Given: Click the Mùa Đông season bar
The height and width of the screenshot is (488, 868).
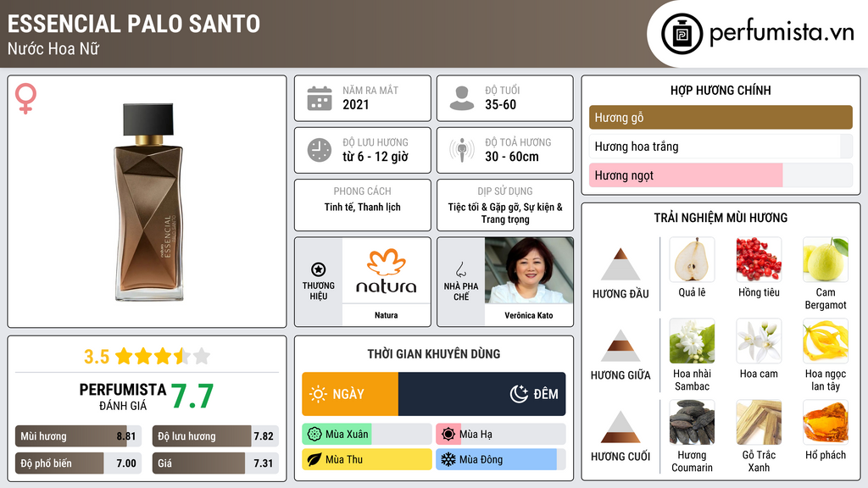Looking at the screenshot, I should (500, 459).
